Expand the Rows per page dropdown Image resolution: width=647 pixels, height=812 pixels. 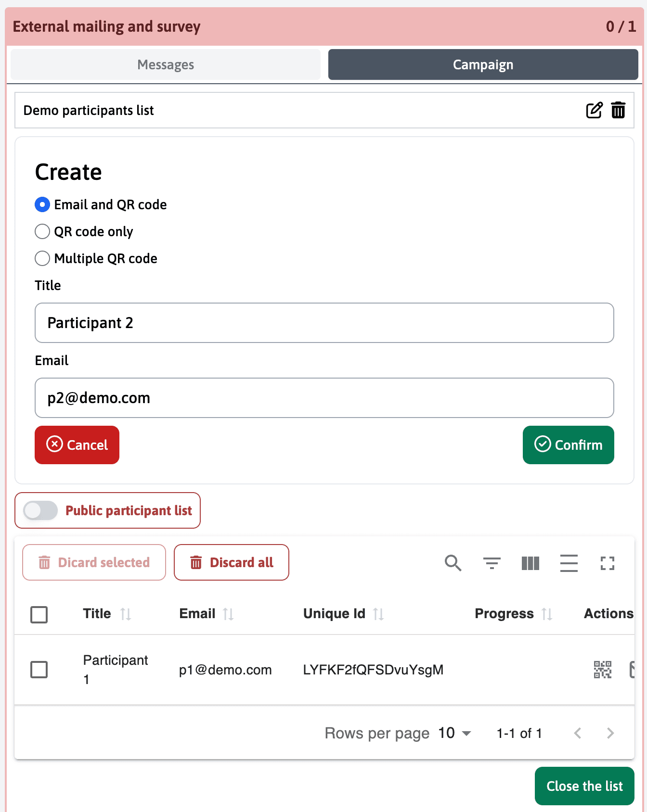coord(454,733)
